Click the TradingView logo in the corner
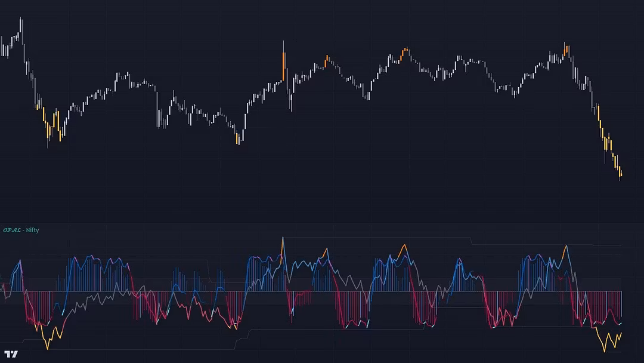Viewport: 644px width, 363px height. pos(11,354)
